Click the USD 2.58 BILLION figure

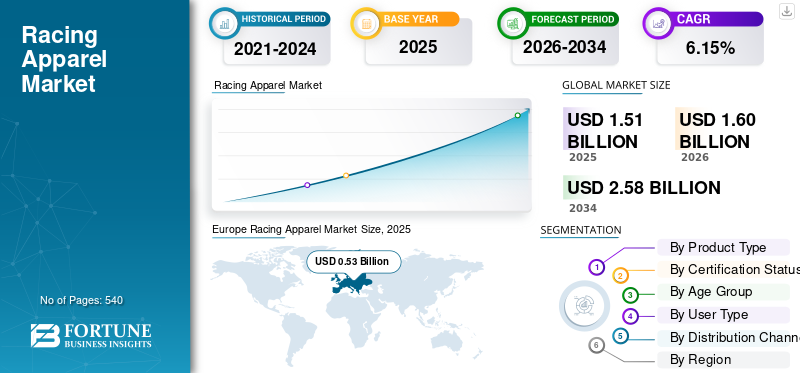(644, 188)
